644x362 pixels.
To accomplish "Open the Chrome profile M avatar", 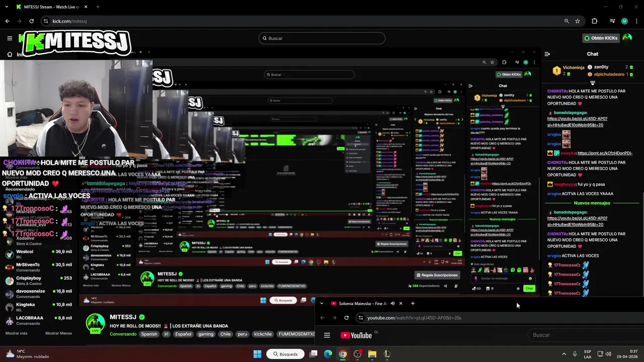I will tap(624, 21).
